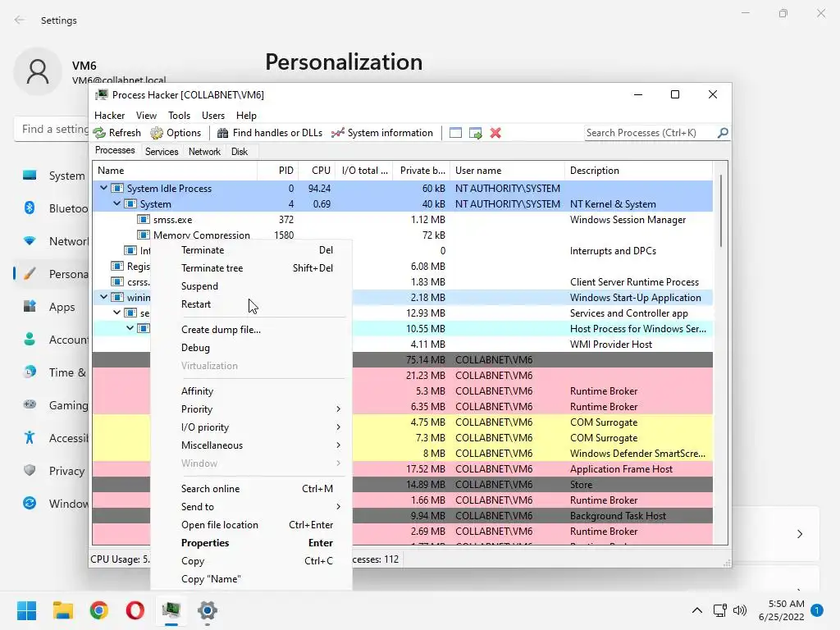The image size is (840, 630).
Task: Click the CPU column header
Action: tap(317, 171)
